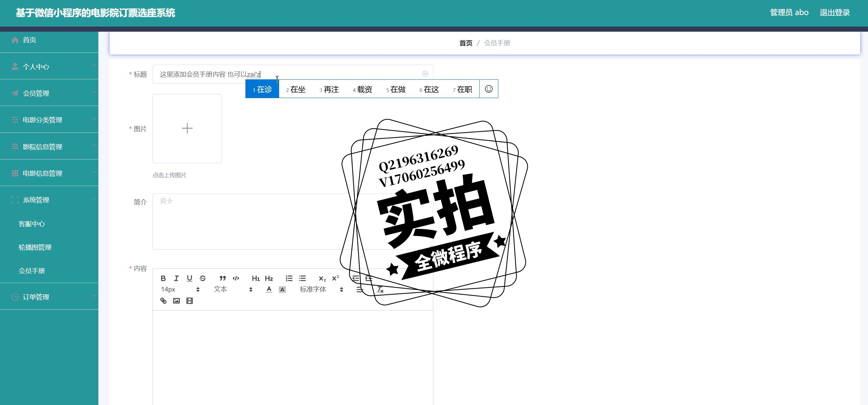Click the 管理员 abo account label
Image resolution: width=868 pixels, height=405 pixels.
789,13
